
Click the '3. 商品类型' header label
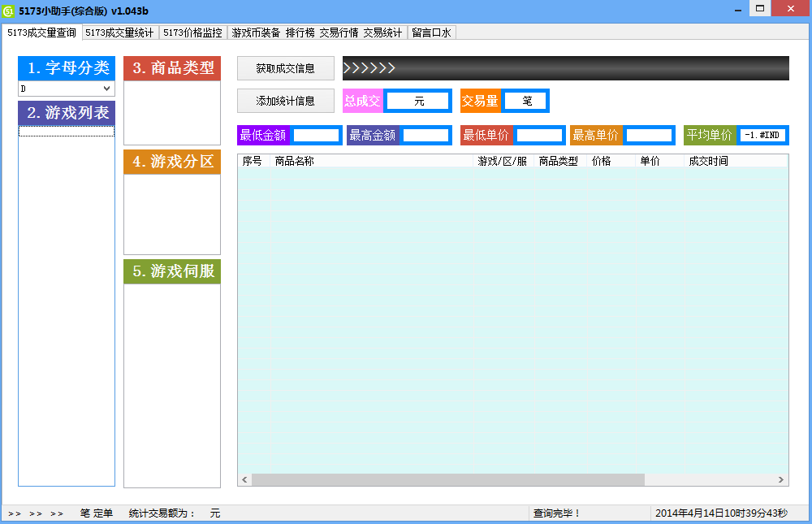(172, 68)
